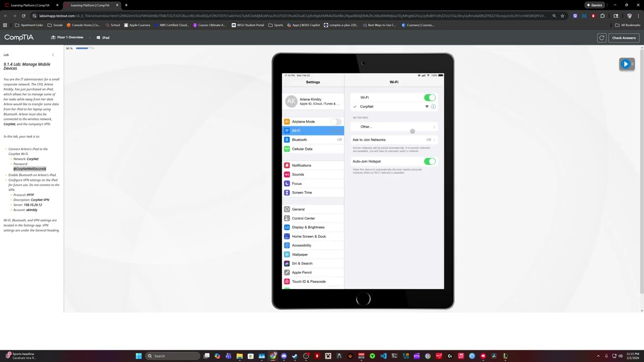Open a new browser tab

tap(126, 5)
